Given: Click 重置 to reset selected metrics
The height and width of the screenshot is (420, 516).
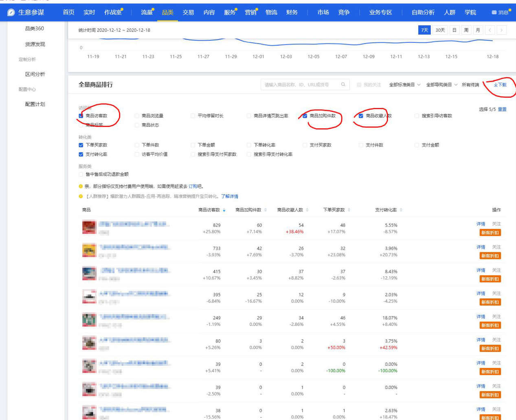Looking at the screenshot, I should pyautogui.click(x=502, y=110).
